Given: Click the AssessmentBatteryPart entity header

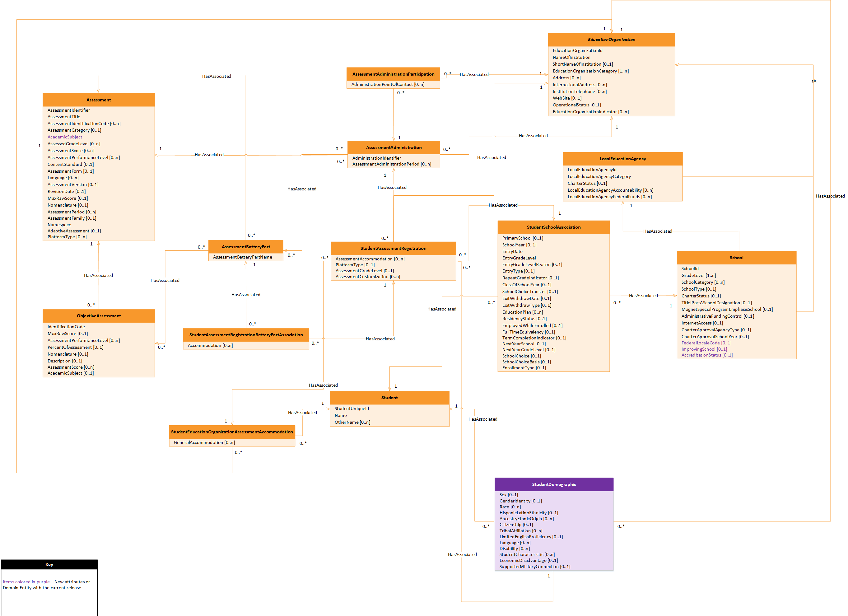Looking at the screenshot, I should click(x=246, y=246).
